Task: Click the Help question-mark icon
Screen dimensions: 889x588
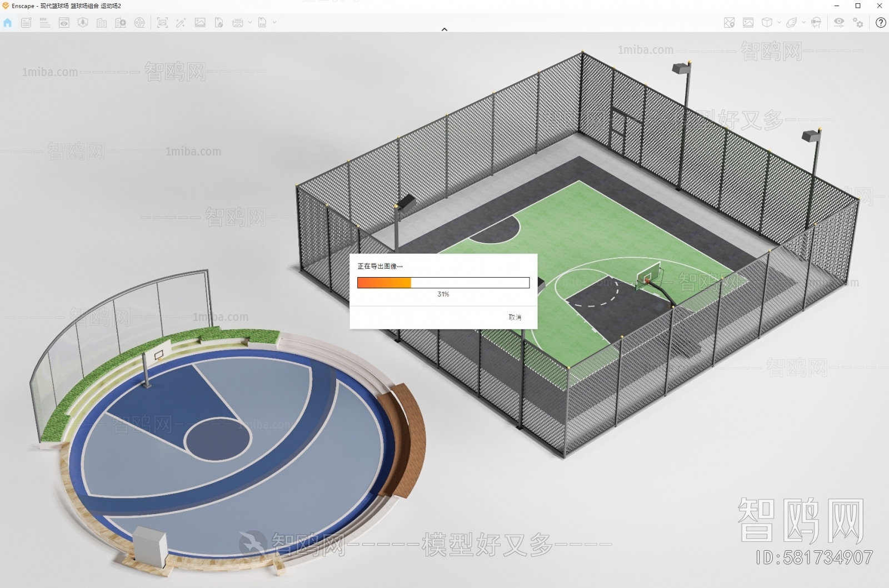Action: (881, 23)
